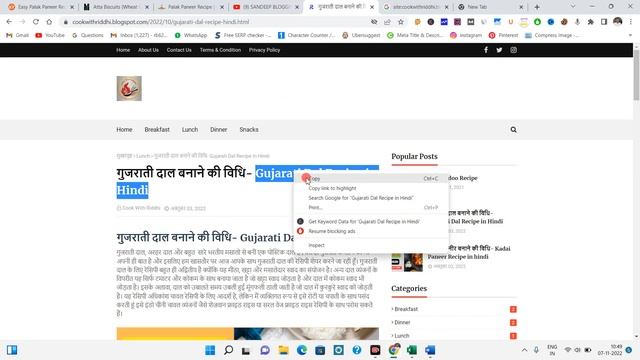This screenshot has height=360, width=640.
Task: Open Gmail bookmark
Action: (17, 35)
